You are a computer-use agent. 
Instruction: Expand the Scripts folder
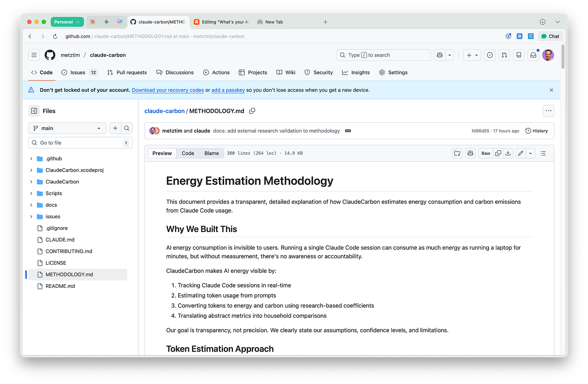coord(31,193)
